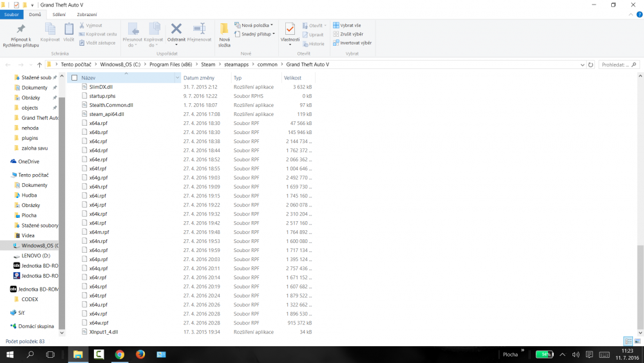Expand the Nová položka dropdown

(x=256, y=25)
